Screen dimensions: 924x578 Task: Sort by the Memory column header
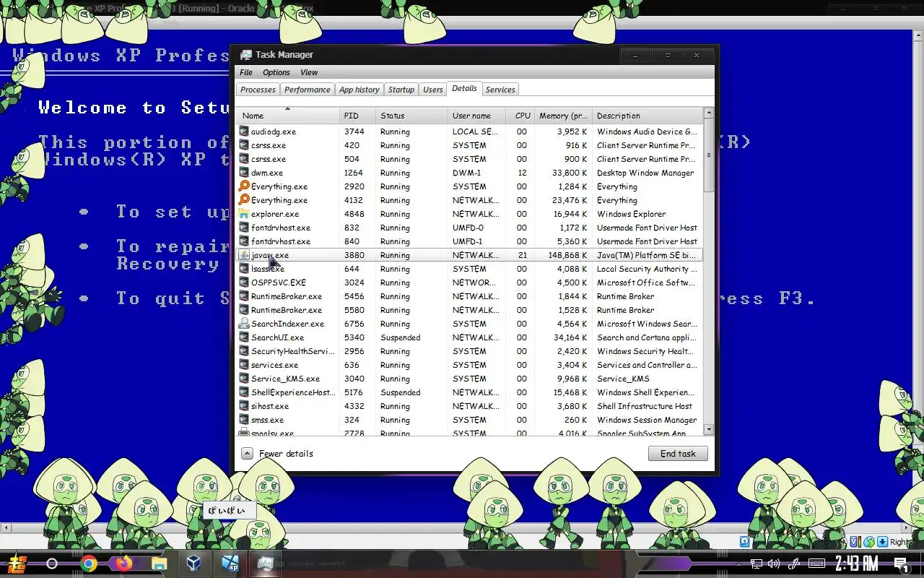[x=563, y=116]
